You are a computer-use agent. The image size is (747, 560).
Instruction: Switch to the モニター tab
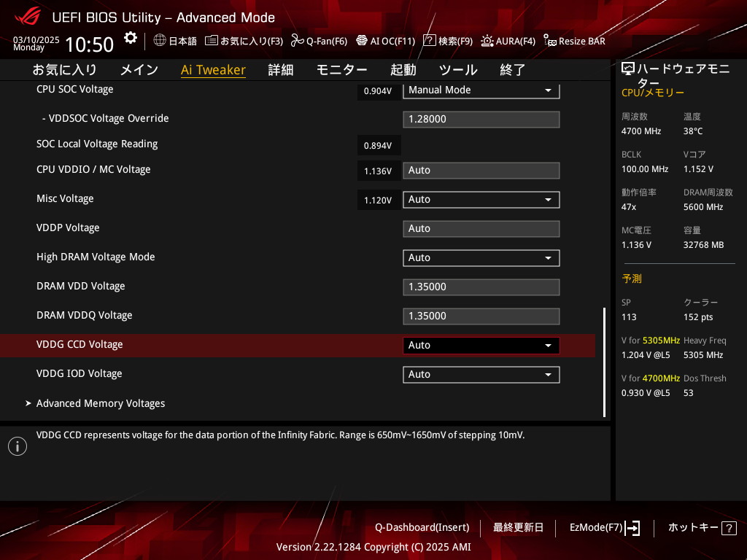[x=341, y=70]
